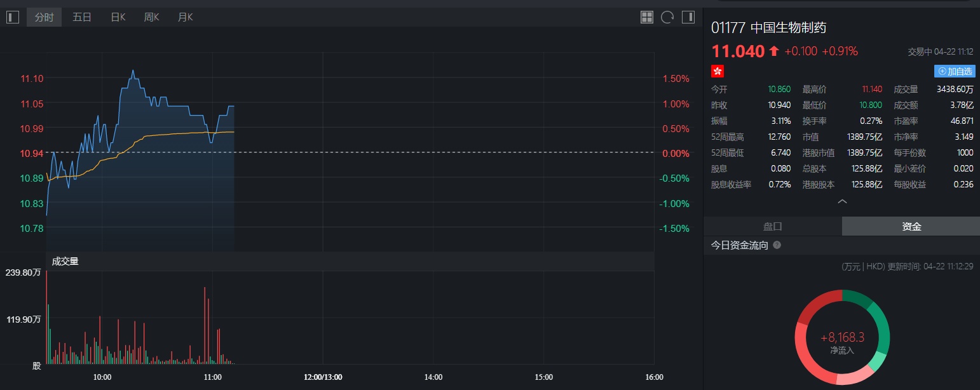
Task: Open the 日K chart tab
Action: point(118,17)
